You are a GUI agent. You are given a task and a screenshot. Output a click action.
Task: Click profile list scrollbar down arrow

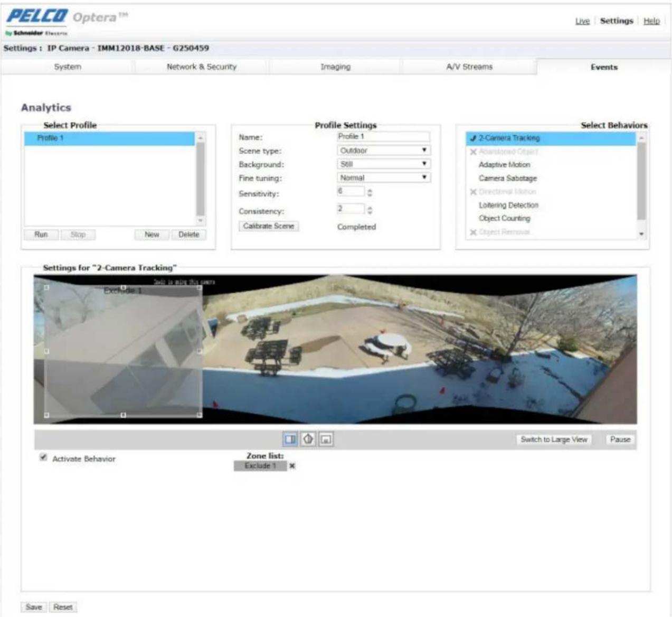[201, 220]
